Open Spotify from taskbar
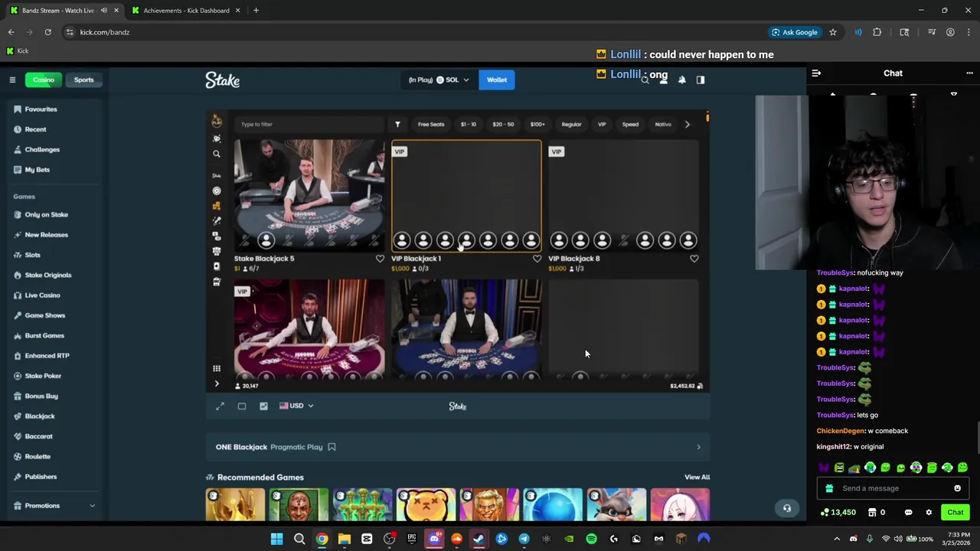The height and width of the screenshot is (551, 980). pyautogui.click(x=591, y=539)
